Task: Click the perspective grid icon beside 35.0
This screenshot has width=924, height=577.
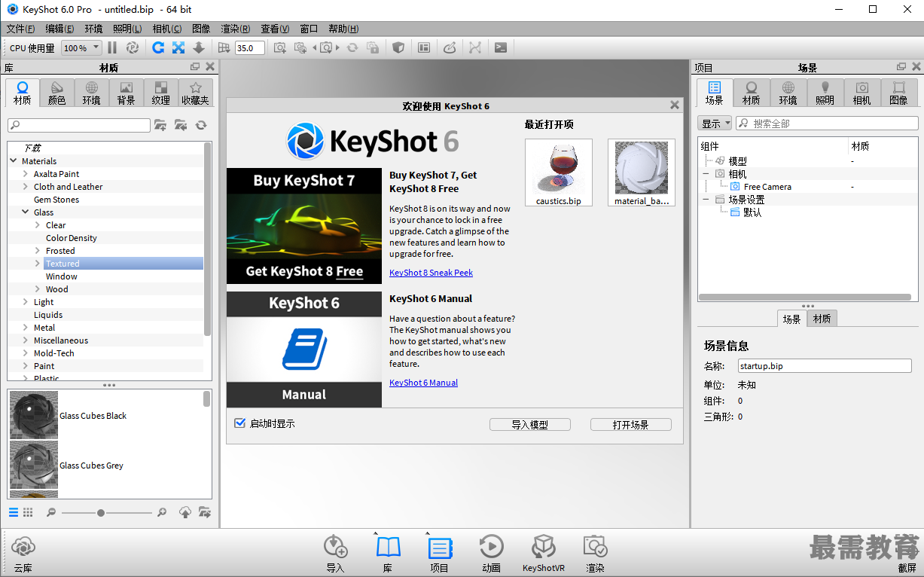Action: point(224,47)
